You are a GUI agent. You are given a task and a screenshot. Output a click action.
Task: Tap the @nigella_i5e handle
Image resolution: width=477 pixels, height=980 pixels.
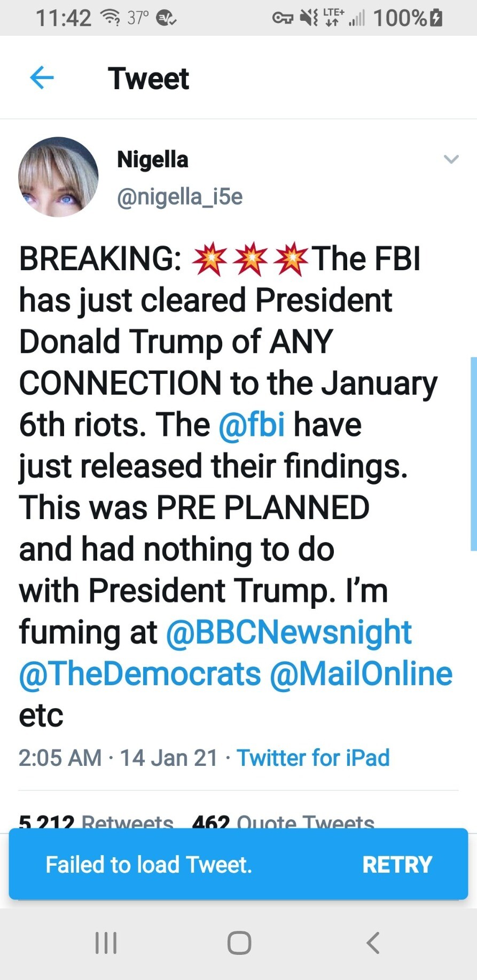click(179, 197)
